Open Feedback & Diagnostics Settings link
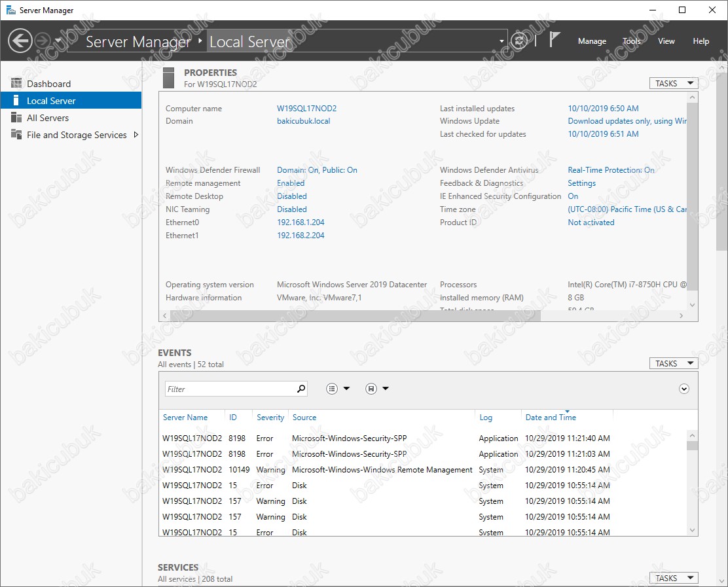Image resolution: width=728 pixels, height=587 pixels. 582,183
